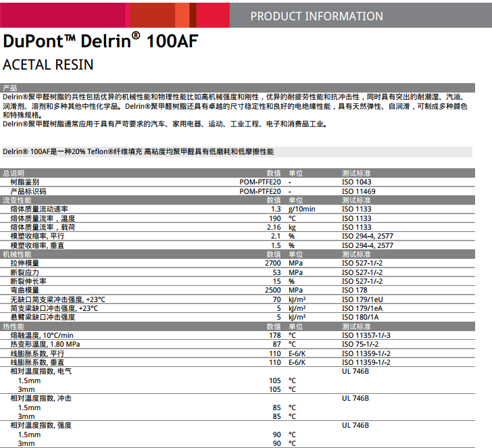Select the 拉伸模量 row label
Viewport: 492px width, 448px height.
[x=24, y=263]
